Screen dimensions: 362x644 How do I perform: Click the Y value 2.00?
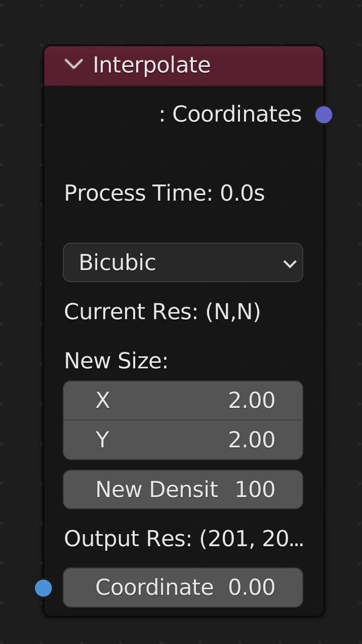click(x=252, y=440)
